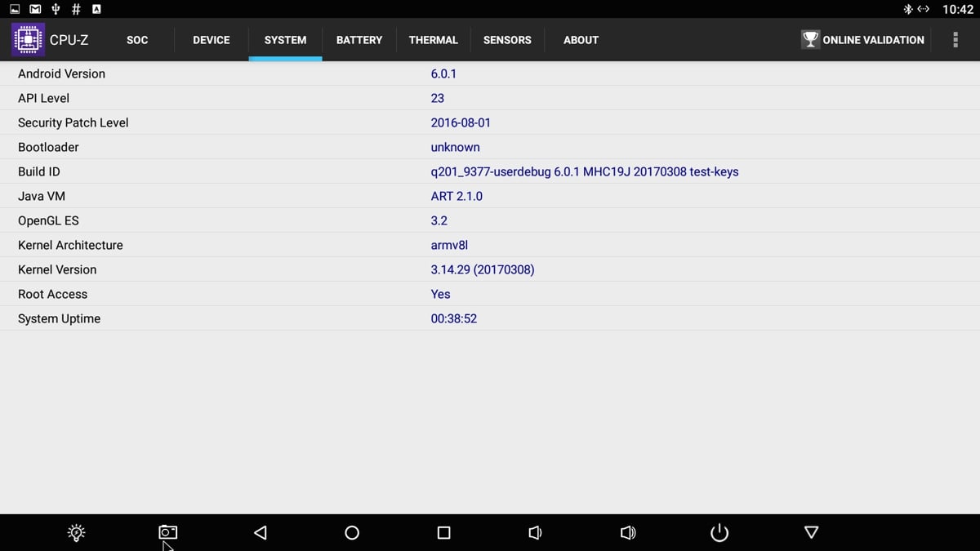Tap the brightness lightbulb icon in navigation bar

(x=76, y=533)
